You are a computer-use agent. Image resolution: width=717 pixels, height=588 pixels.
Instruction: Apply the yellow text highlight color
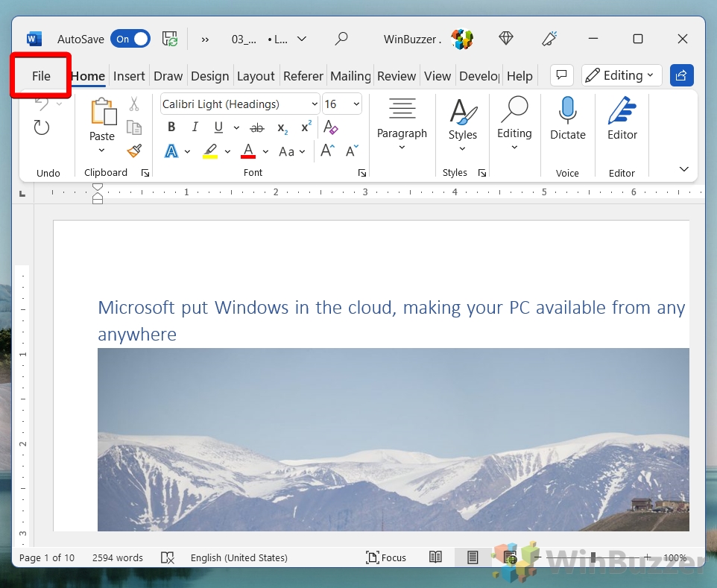click(x=210, y=151)
